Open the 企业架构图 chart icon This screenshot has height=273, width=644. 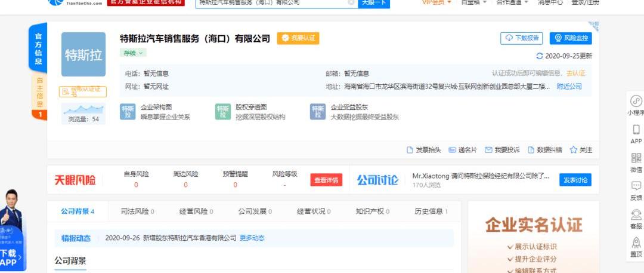128,112
